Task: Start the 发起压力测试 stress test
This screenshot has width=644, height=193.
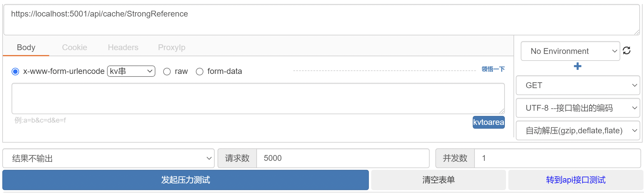Action: [x=185, y=180]
